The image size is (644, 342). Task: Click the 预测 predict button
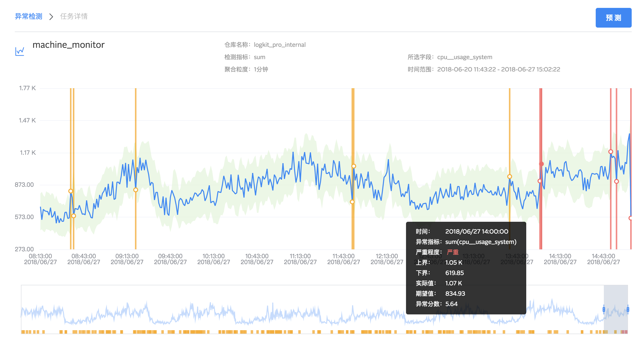pos(613,18)
